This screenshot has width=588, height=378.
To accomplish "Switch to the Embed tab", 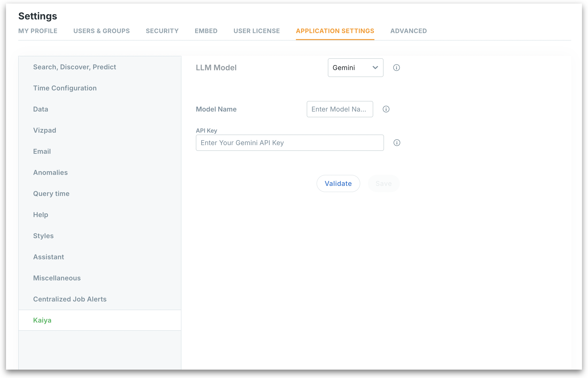I will (x=206, y=31).
